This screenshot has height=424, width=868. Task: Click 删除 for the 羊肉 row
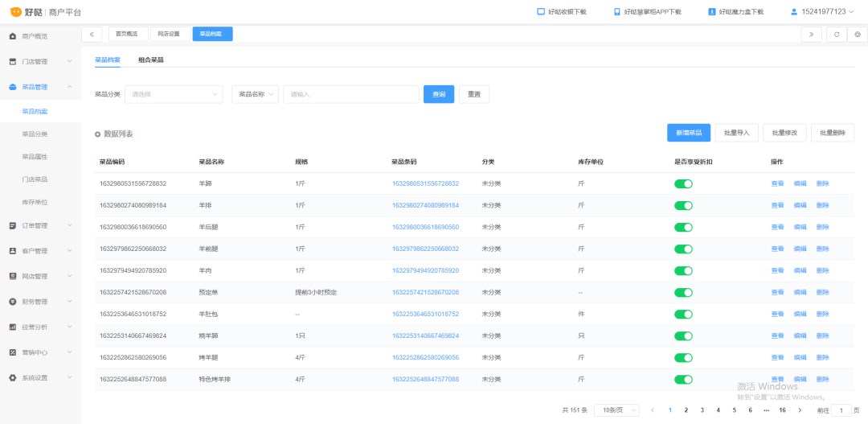[x=823, y=270]
